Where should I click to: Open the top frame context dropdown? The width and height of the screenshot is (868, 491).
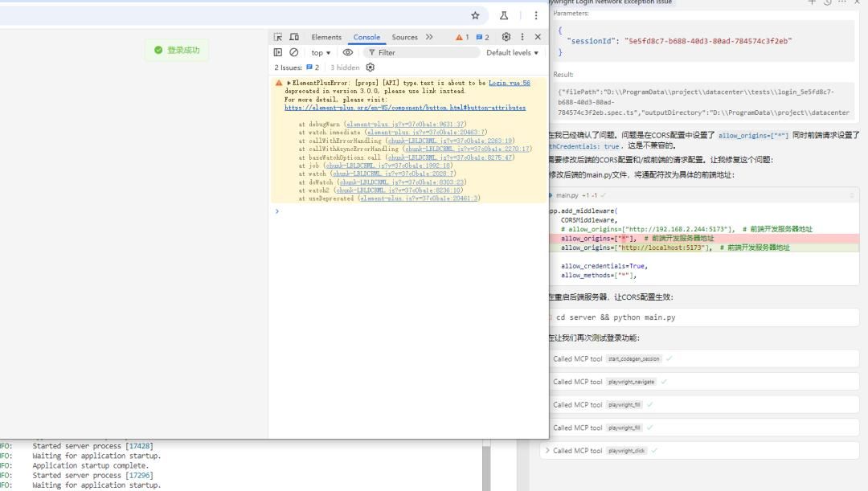pyautogui.click(x=320, y=53)
